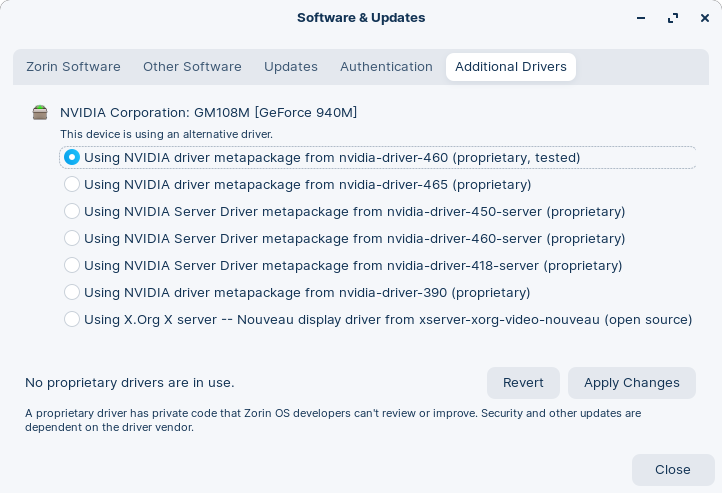722x493 pixels.
Task: Click Apply Changes button
Action: [632, 383]
